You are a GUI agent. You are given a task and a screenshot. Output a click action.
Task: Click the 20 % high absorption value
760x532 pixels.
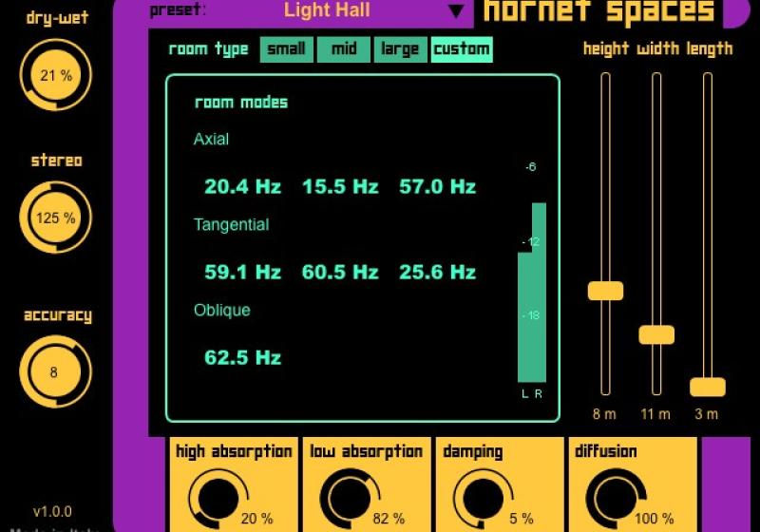(x=256, y=519)
